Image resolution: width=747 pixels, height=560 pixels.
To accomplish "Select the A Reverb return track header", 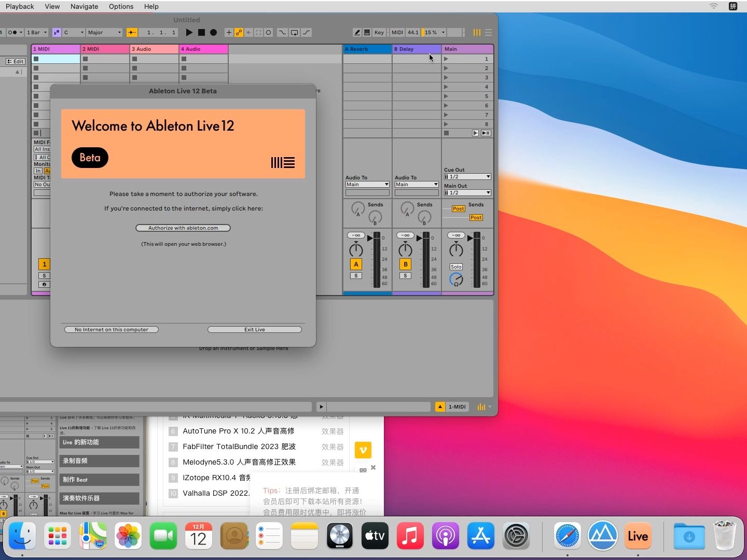I will (x=367, y=49).
